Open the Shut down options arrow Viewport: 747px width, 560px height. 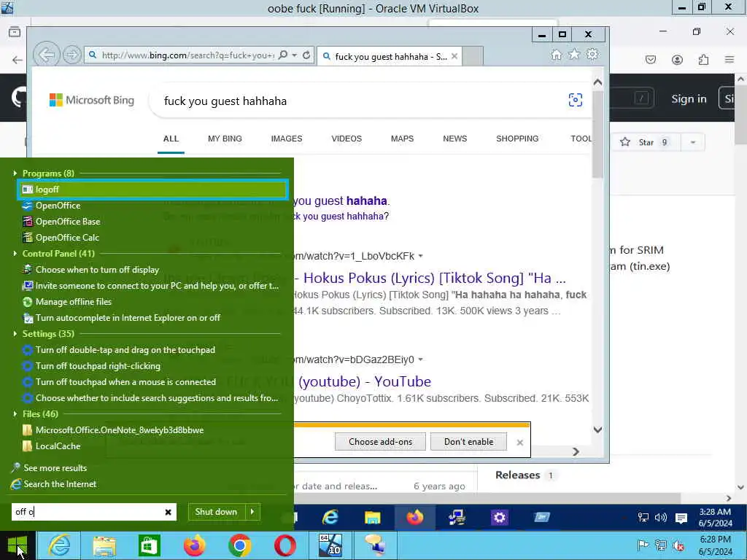coord(252,512)
